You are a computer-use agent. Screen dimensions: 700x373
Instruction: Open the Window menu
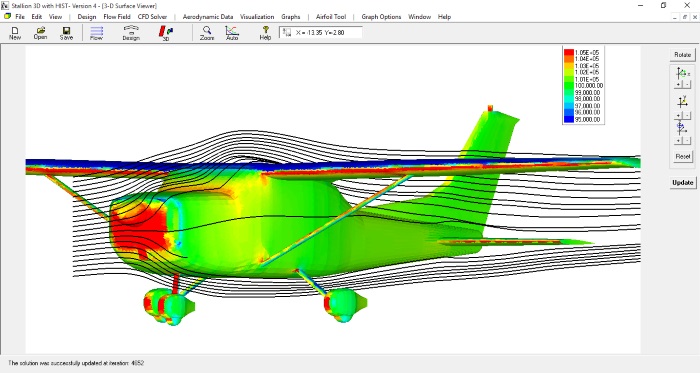(x=420, y=17)
